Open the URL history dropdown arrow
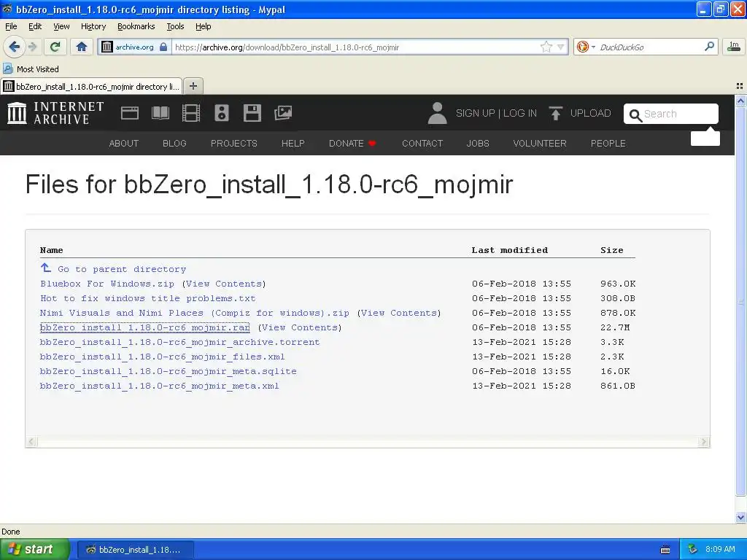Image resolution: width=747 pixels, height=560 pixels. tap(561, 47)
